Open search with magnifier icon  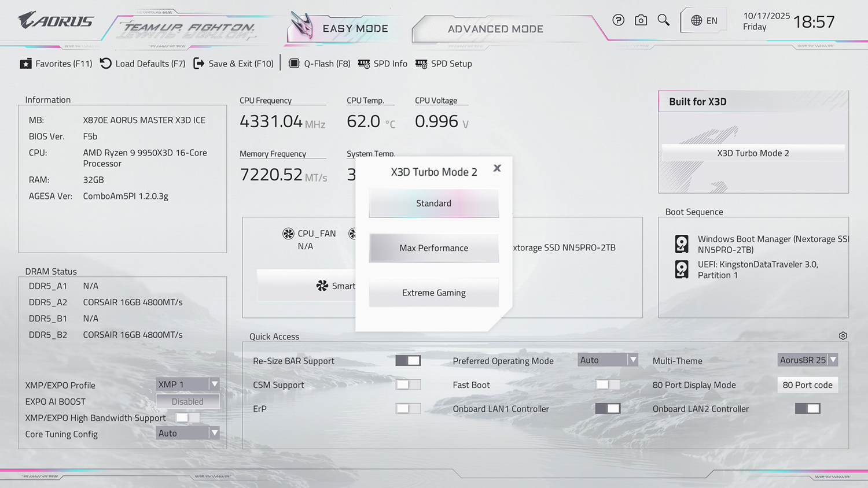pyautogui.click(x=663, y=20)
